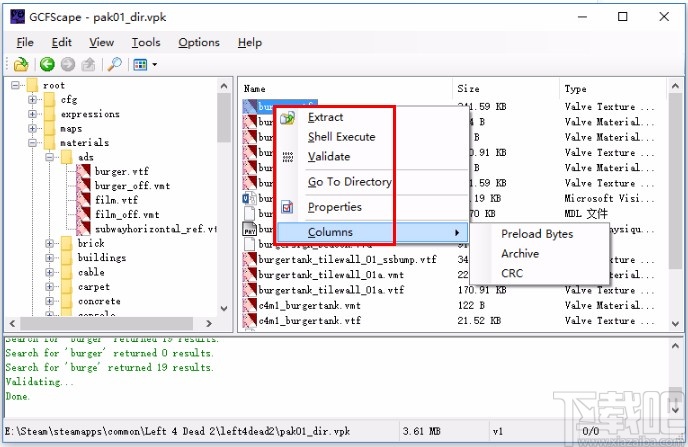The width and height of the screenshot is (688, 447).
Task: Open Search with the magnifier icon
Action: click(x=115, y=64)
